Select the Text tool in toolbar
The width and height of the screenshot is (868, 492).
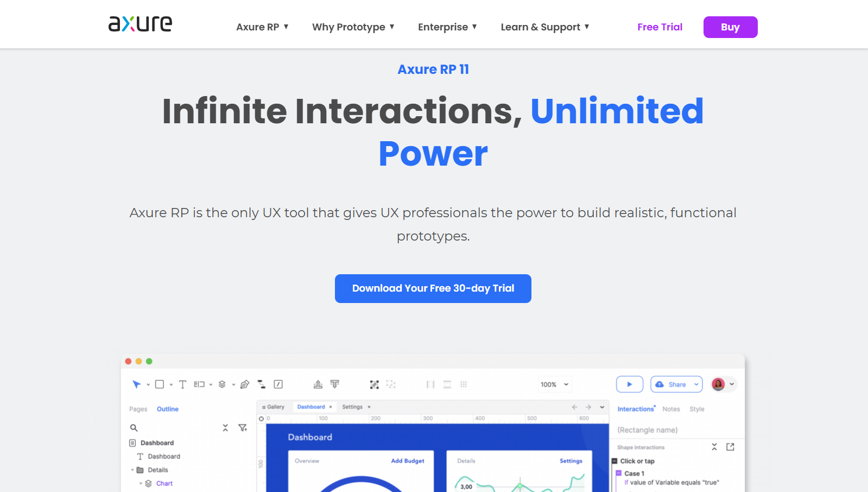(x=182, y=384)
